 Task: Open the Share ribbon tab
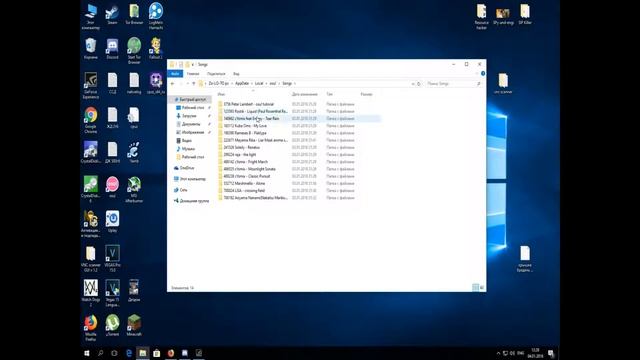216,74
